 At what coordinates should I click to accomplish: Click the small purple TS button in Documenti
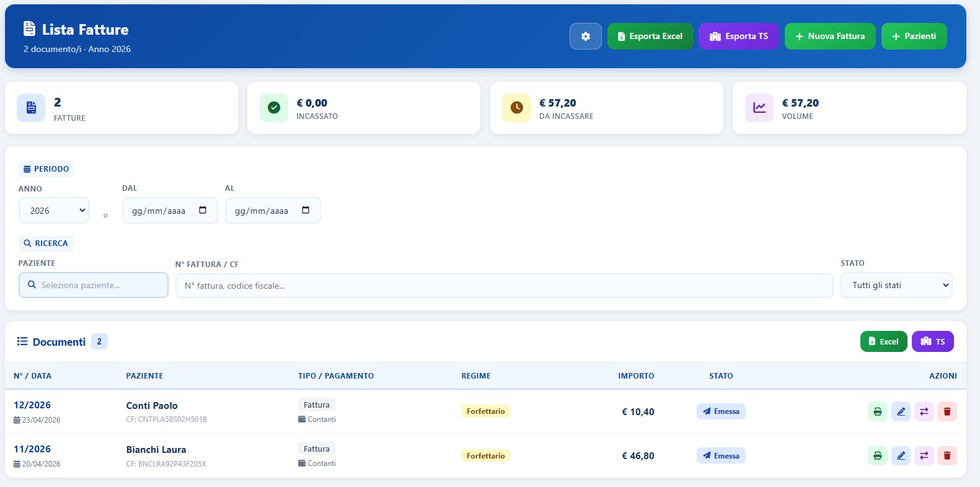click(932, 341)
